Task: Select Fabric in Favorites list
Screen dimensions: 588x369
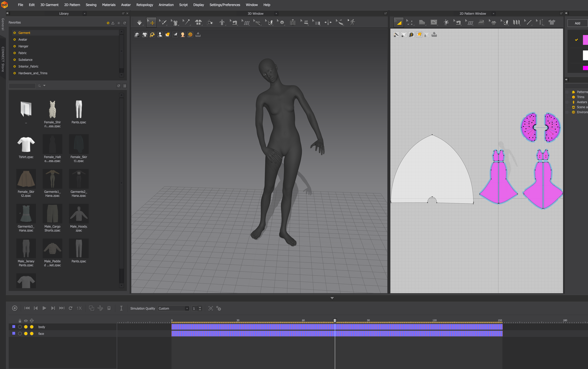Action: pos(22,53)
